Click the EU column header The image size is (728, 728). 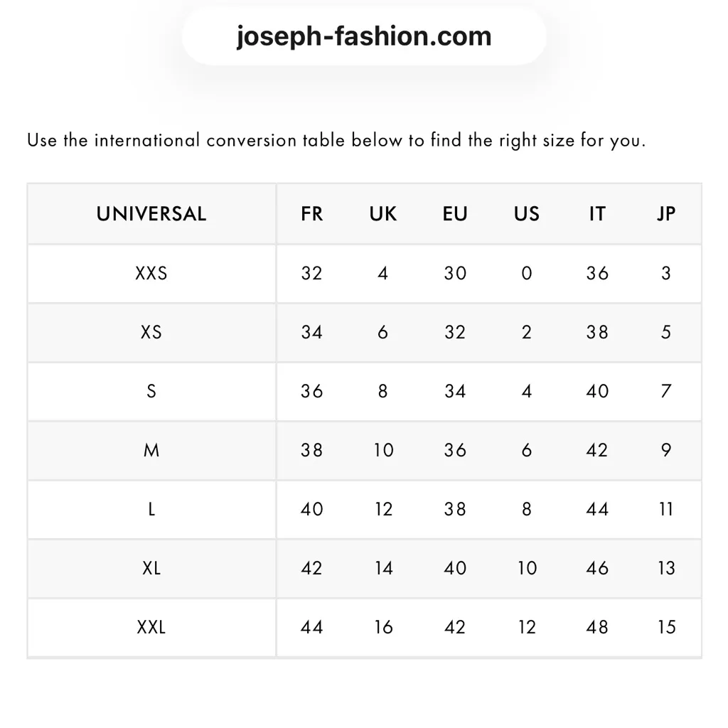pyautogui.click(x=455, y=214)
